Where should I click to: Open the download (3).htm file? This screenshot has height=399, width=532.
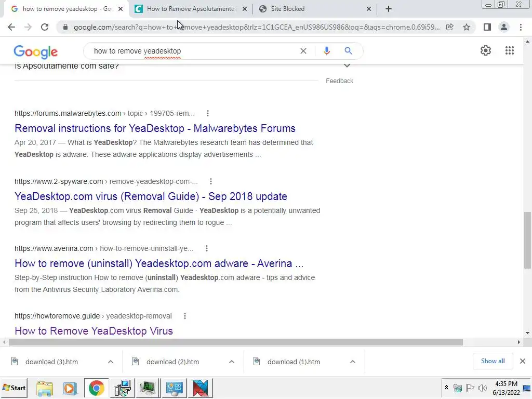51,362
